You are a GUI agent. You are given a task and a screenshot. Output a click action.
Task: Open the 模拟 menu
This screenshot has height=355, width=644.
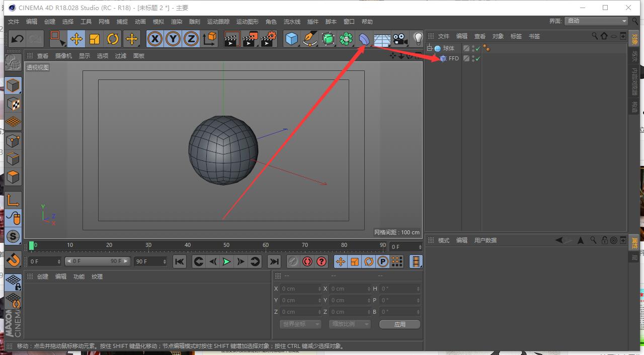click(x=158, y=22)
